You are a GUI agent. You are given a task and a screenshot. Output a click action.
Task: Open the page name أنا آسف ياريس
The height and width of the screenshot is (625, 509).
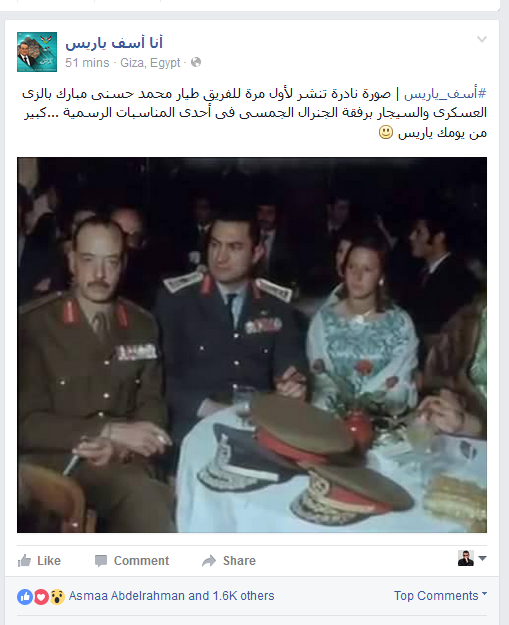[114, 43]
